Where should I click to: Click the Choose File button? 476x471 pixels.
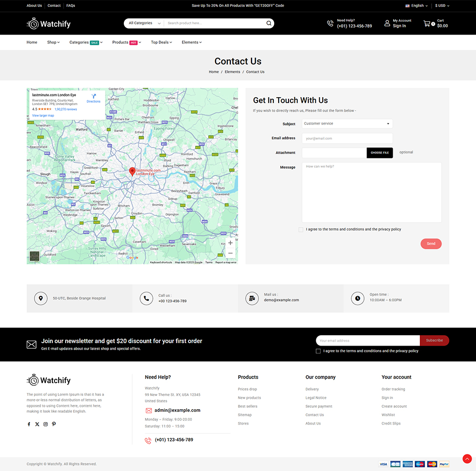(x=380, y=153)
